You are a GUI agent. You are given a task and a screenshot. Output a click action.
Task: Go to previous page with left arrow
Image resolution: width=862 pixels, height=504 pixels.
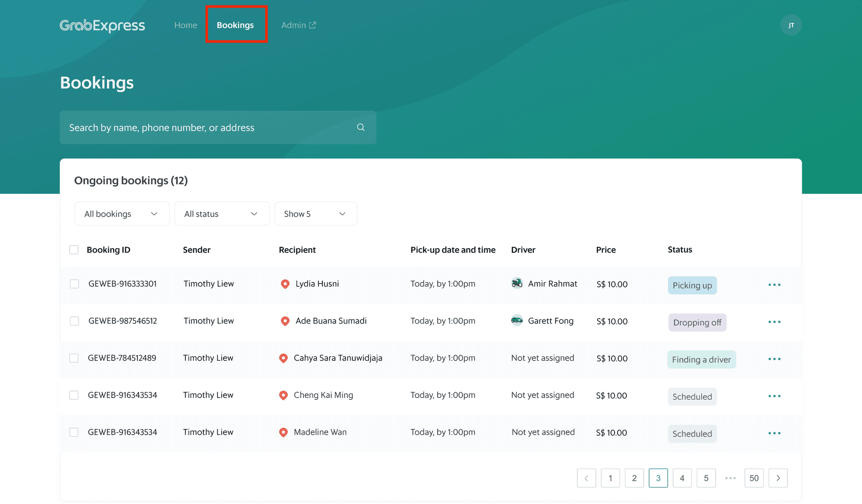pyautogui.click(x=586, y=478)
